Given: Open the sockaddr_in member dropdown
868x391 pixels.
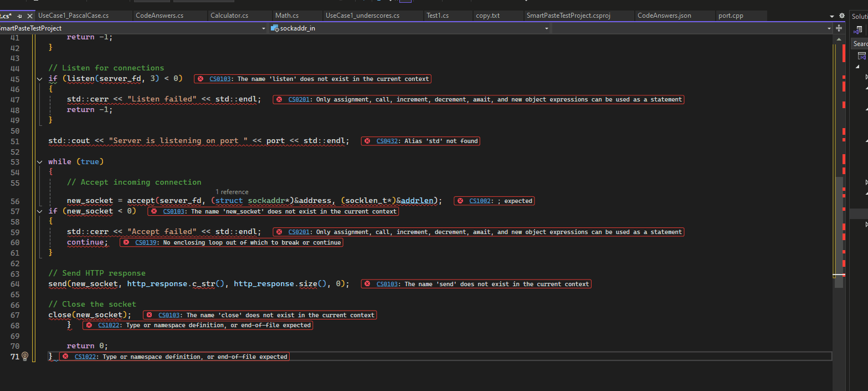Looking at the screenshot, I should tap(546, 28).
